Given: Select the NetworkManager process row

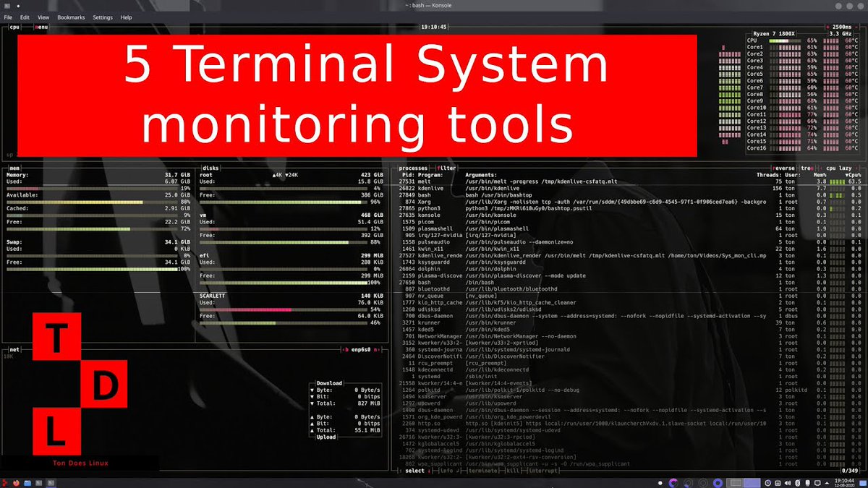Looking at the screenshot, I should (629, 336).
